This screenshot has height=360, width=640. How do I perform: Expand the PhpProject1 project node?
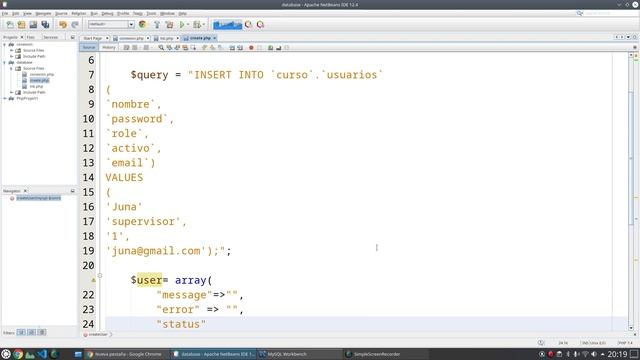tap(4, 98)
